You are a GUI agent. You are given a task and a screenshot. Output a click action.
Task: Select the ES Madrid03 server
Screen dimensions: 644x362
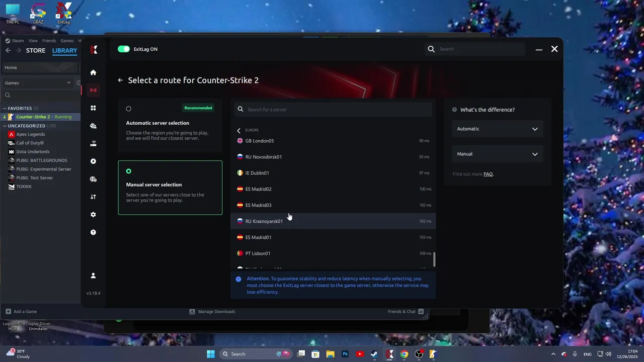333,205
